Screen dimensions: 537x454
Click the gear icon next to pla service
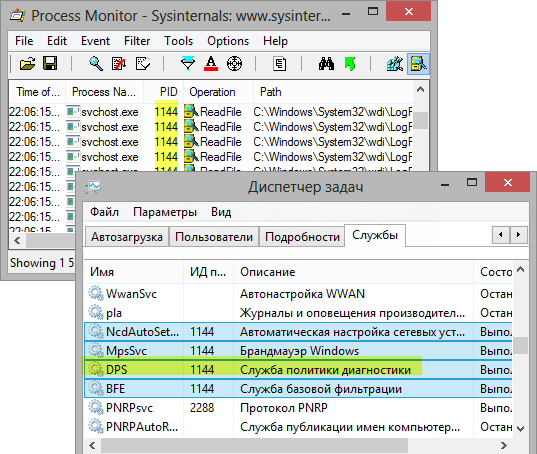(96, 313)
